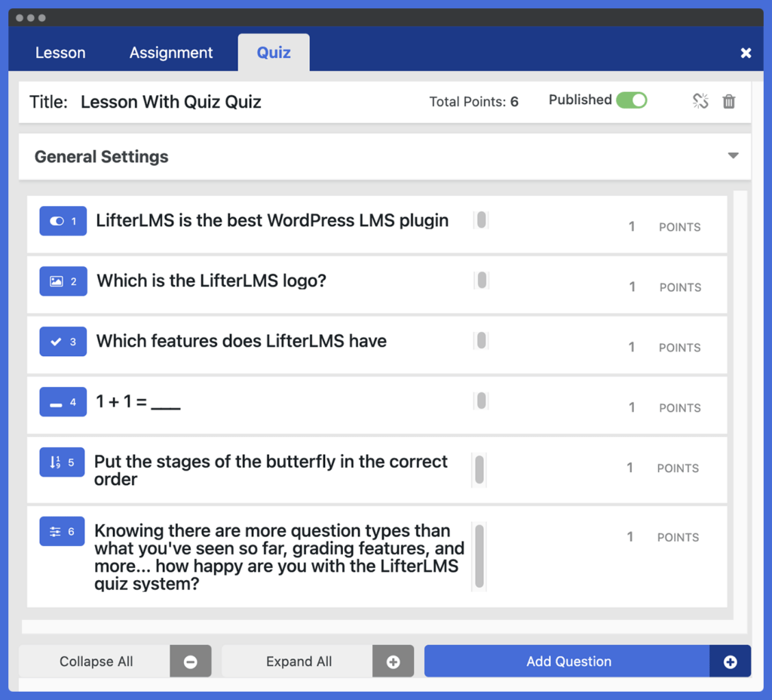Edit question title LifterLMS is the best WordPress LMS plugin
772x700 pixels.
pyautogui.click(x=272, y=221)
